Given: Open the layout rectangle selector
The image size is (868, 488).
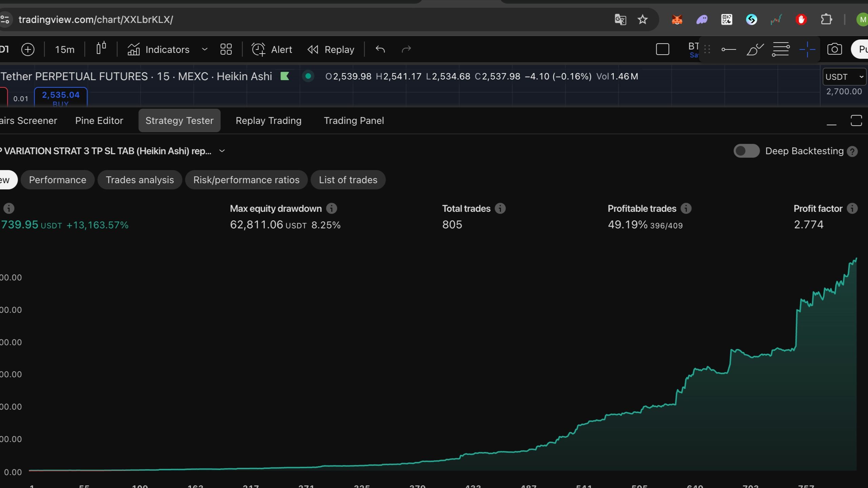Looking at the screenshot, I should click(x=663, y=49).
